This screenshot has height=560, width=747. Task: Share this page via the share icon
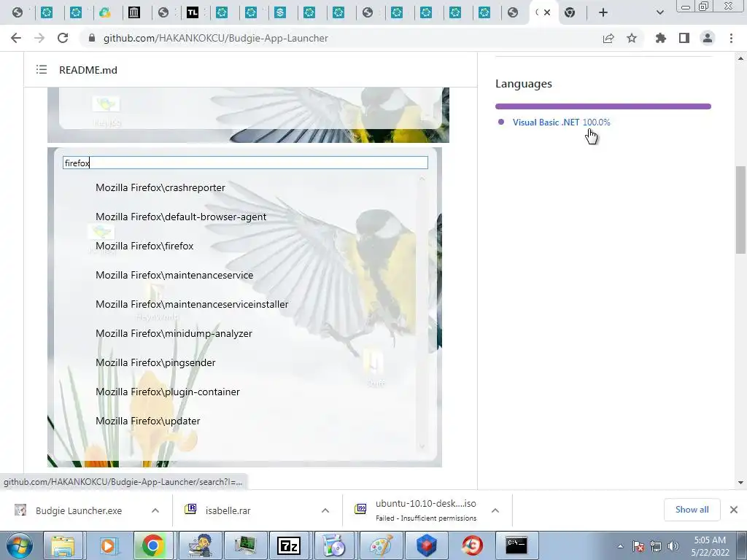point(608,38)
